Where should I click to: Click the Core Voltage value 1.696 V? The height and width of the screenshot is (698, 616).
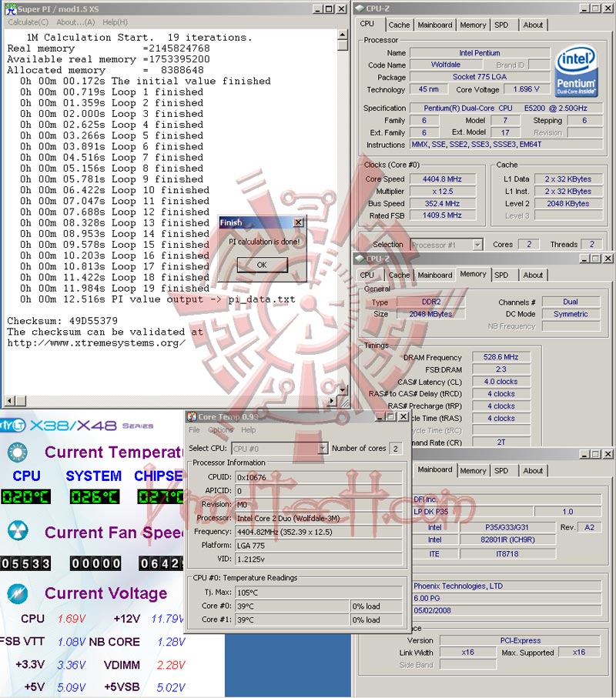[527, 89]
